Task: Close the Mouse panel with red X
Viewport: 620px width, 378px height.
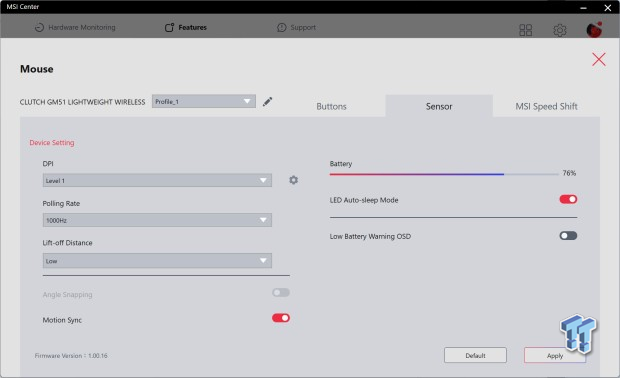Action: (x=599, y=59)
